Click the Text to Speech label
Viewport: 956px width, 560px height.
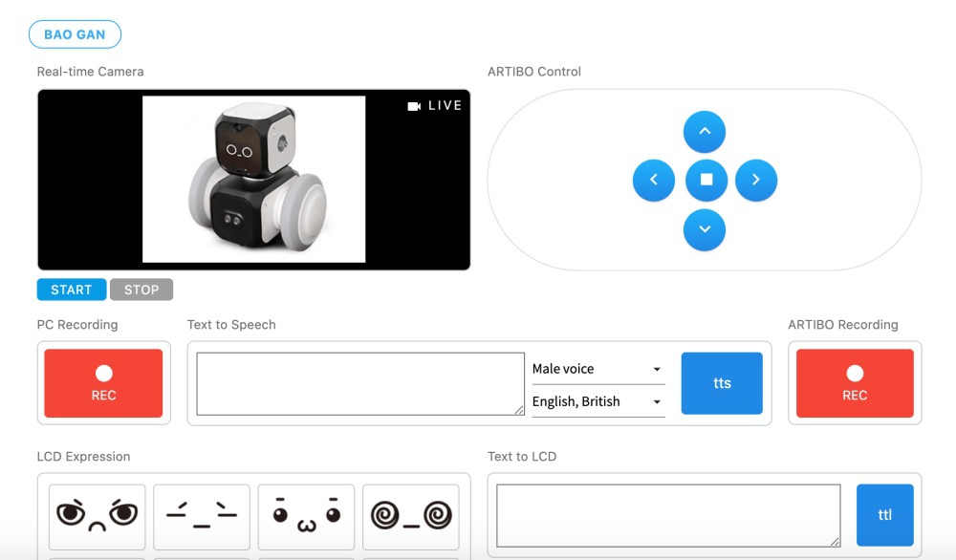231,325
